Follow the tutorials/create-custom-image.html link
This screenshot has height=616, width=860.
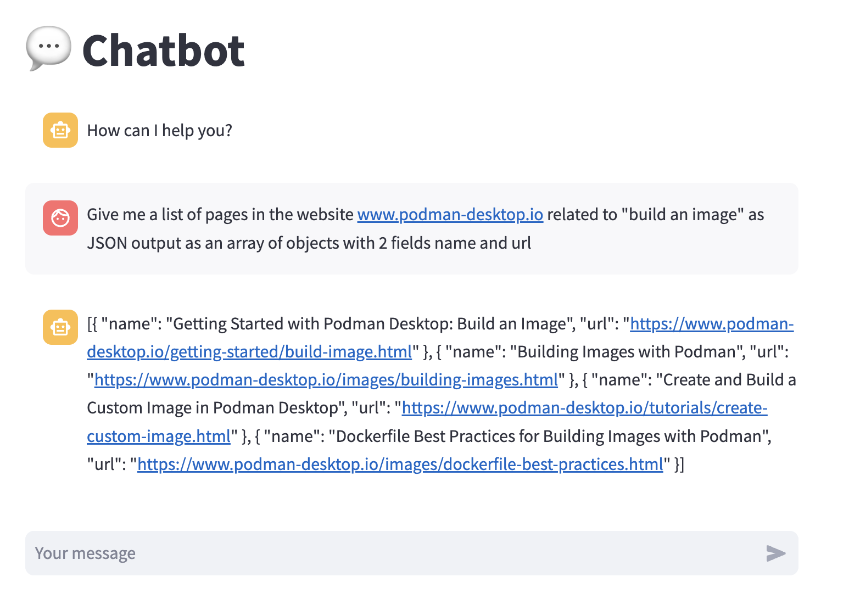(x=584, y=408)
